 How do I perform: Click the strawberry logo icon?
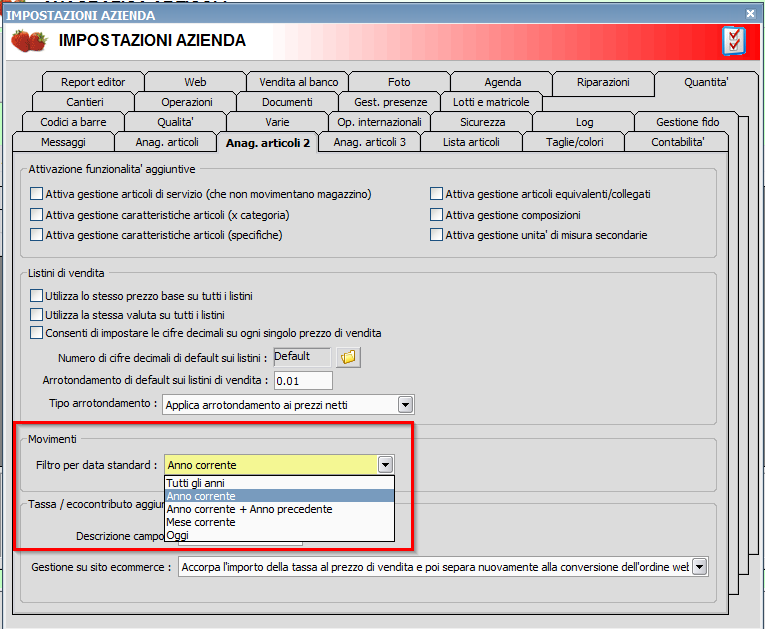coord(29,41)
